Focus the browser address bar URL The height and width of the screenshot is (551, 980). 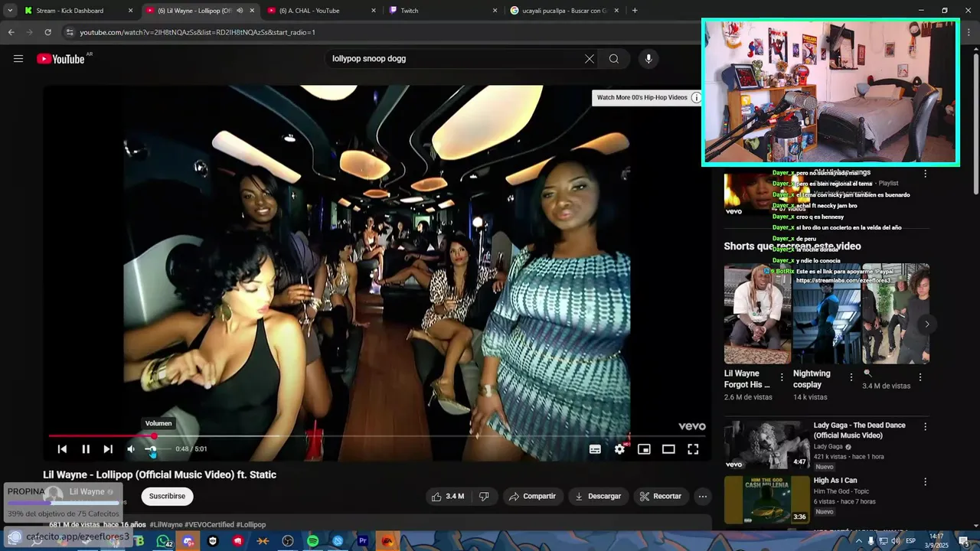pos(198,32)
